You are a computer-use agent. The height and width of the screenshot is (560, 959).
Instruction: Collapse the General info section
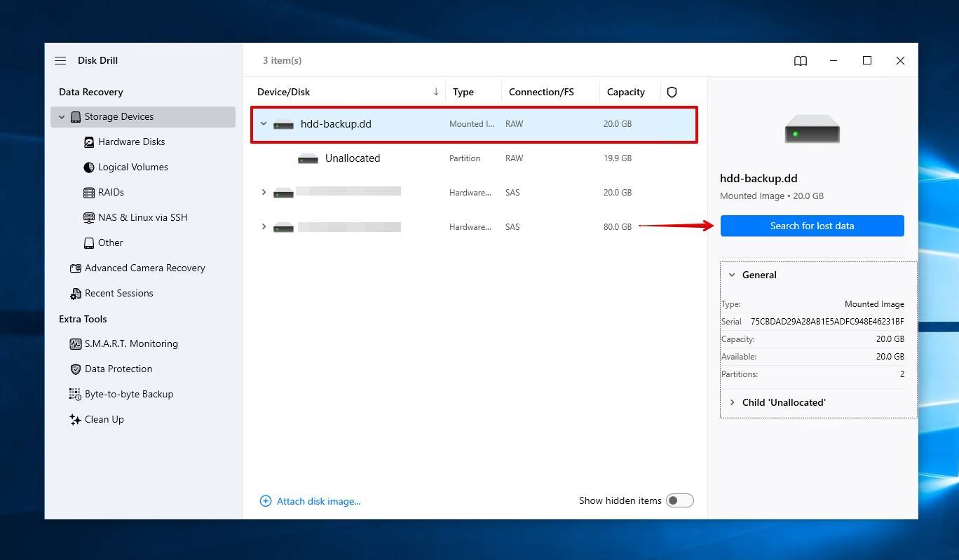click(732, 275)
